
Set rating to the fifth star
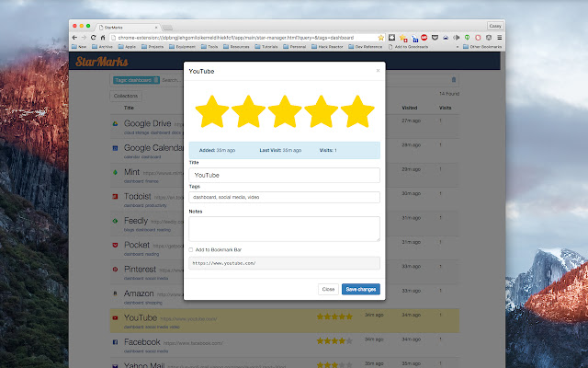(357, 111)
